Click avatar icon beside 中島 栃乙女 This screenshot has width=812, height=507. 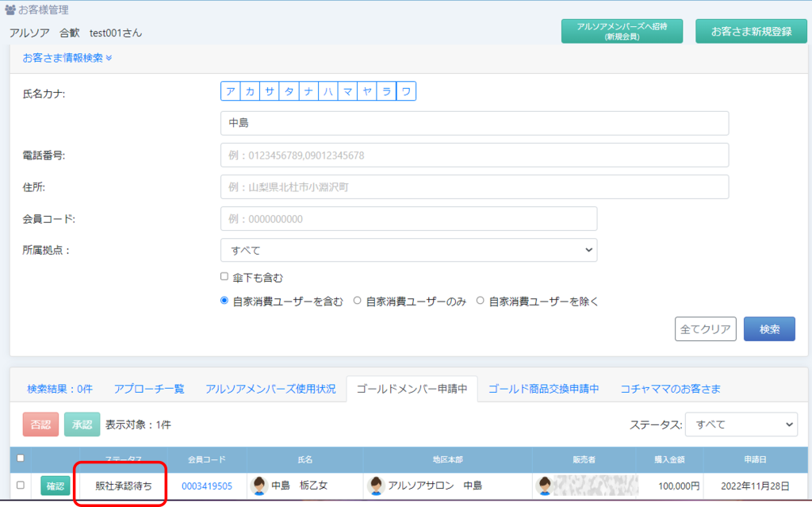coord(259,486)
